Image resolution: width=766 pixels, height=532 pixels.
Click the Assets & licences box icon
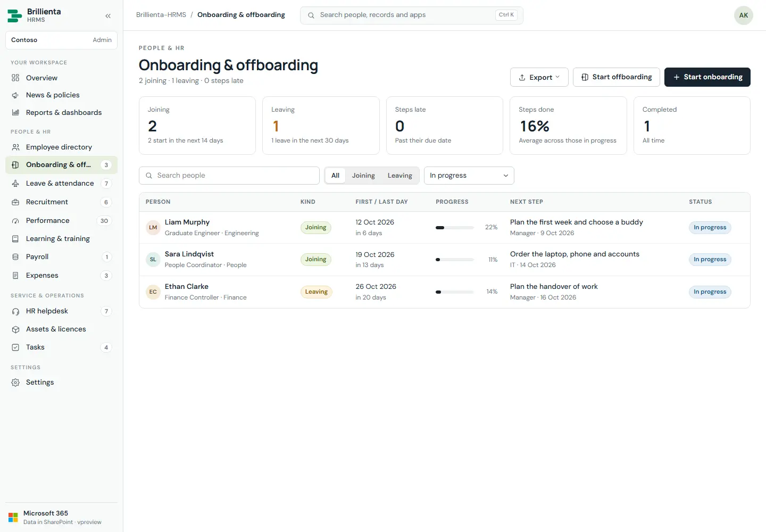(15, 329)
